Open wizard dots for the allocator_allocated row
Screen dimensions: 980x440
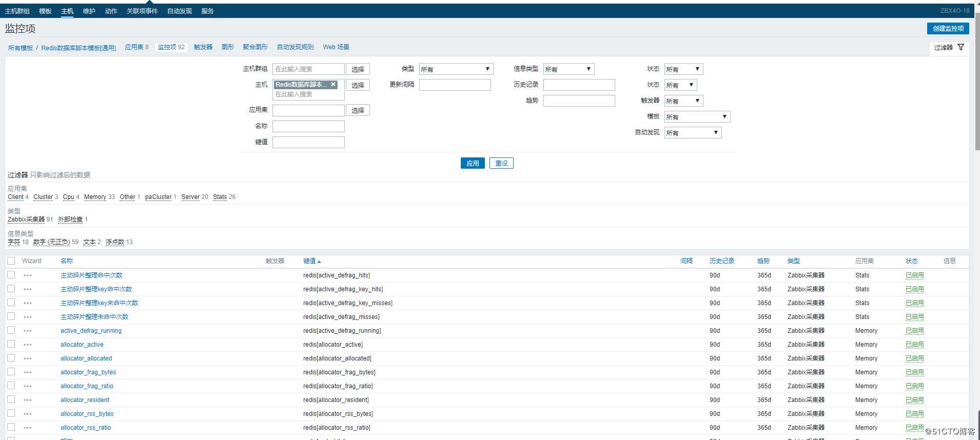pyautogui.click(x=28, y=358)
